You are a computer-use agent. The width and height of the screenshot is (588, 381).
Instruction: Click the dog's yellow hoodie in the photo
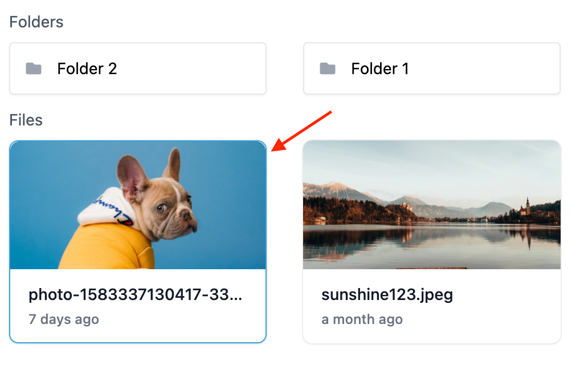[x=108, y=248]
